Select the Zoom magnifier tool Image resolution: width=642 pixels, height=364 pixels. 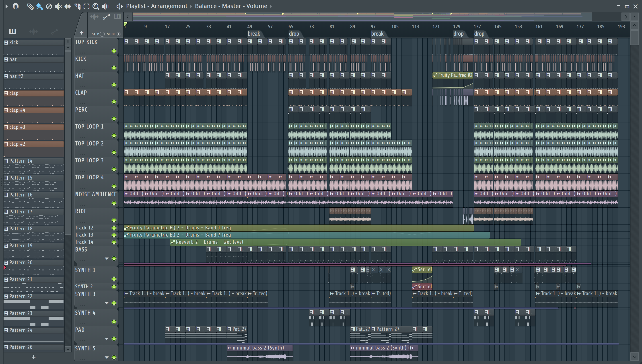(96, 6)
